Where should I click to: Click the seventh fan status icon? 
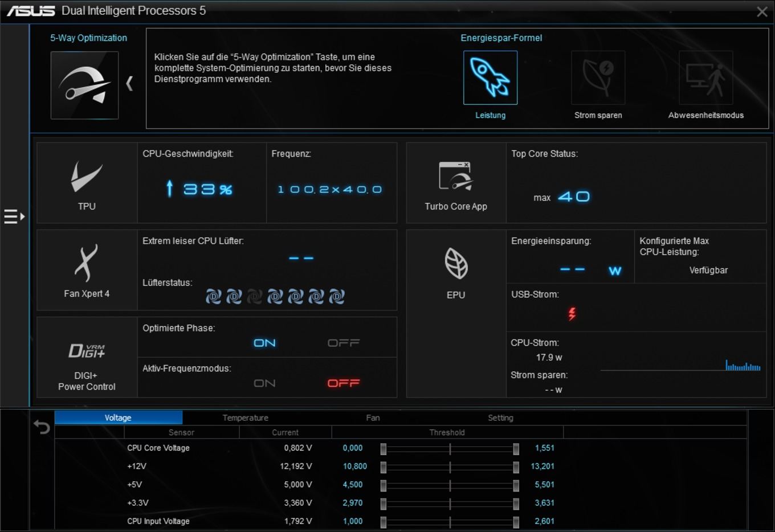click(x=336, y=296)
